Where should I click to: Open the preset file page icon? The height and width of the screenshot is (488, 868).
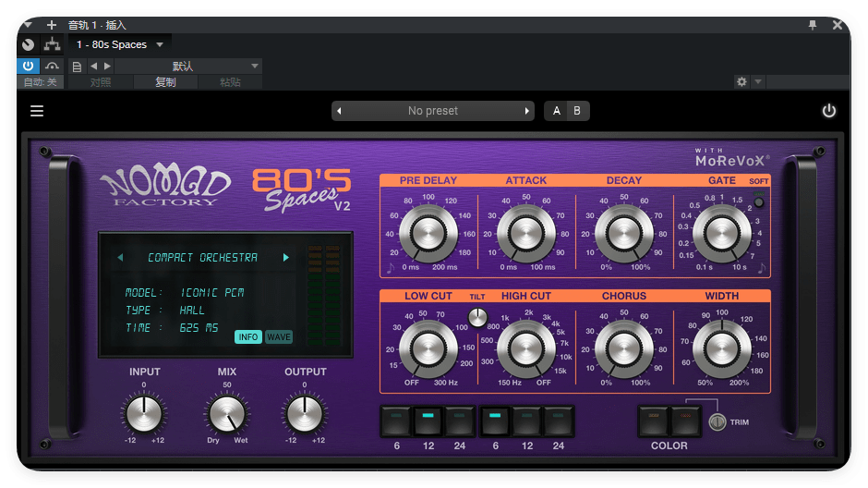[77, 67]
